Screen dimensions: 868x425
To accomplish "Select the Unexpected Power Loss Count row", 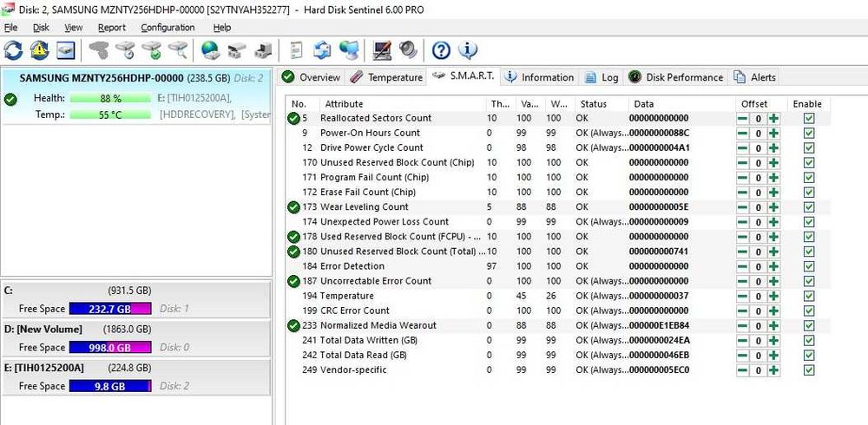I will pos(558,222).
